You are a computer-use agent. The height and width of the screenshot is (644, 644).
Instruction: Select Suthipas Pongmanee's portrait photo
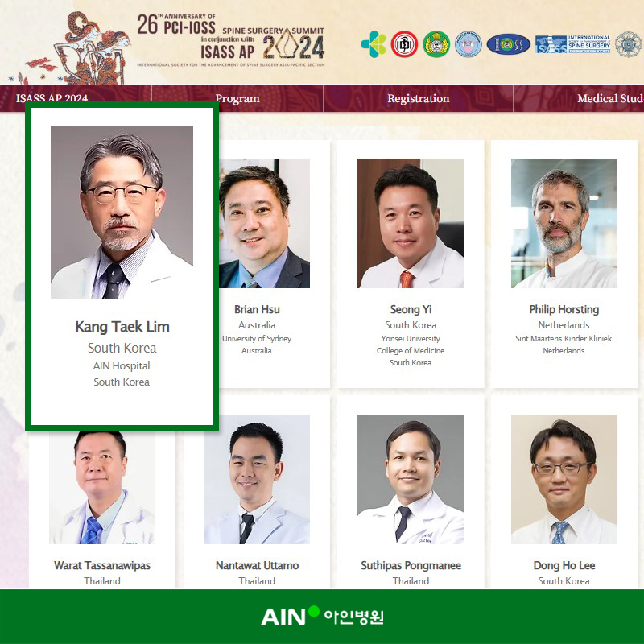tap(411, 479)
